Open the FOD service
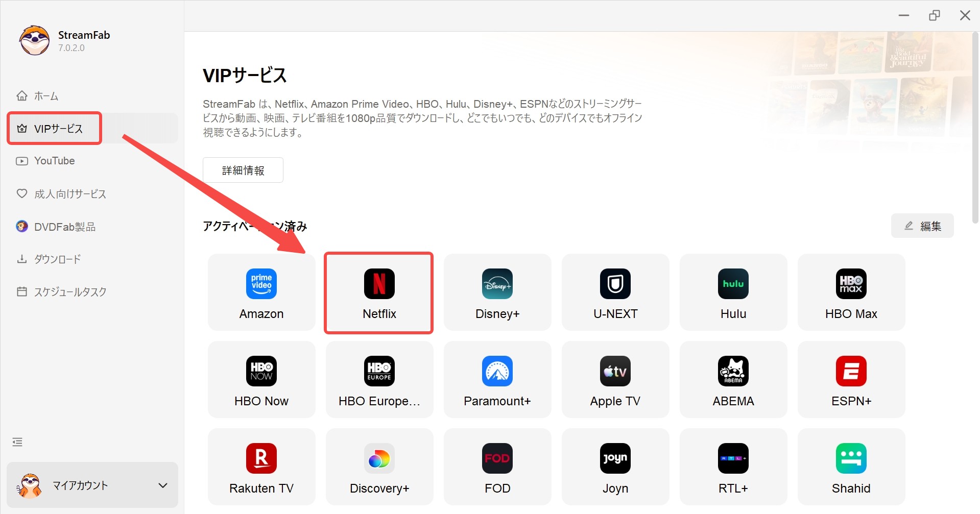Image resolution: width=980 pixels, height=514 pixels. [497, 467]
